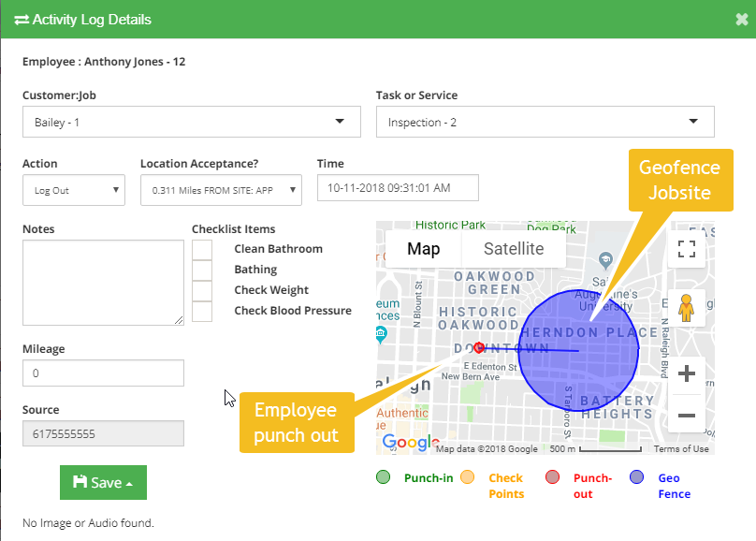Check the Clean Bathroom checkbox
756x541 pixels.
pos(202,250)
